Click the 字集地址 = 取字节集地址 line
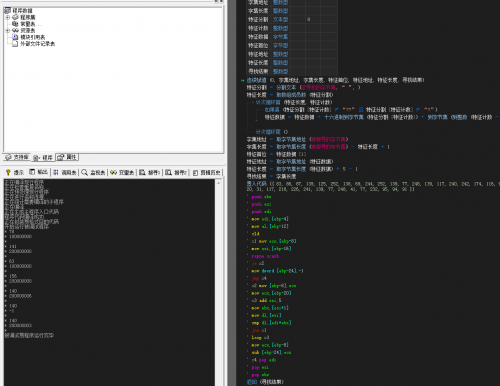500x386 pixels. click(297, 139)
